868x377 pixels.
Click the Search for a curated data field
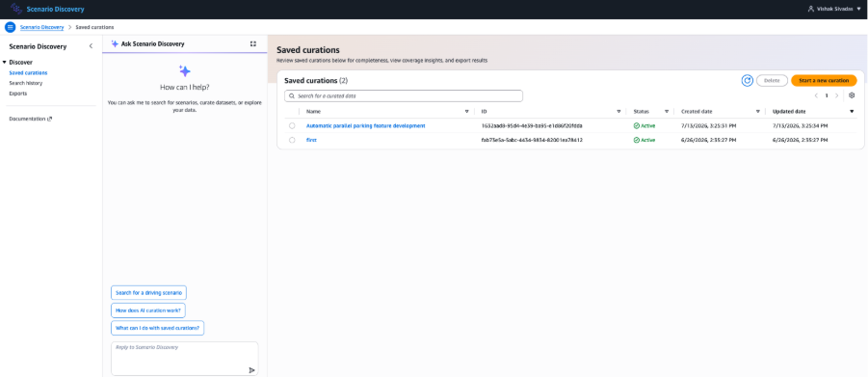pos(404,95)
